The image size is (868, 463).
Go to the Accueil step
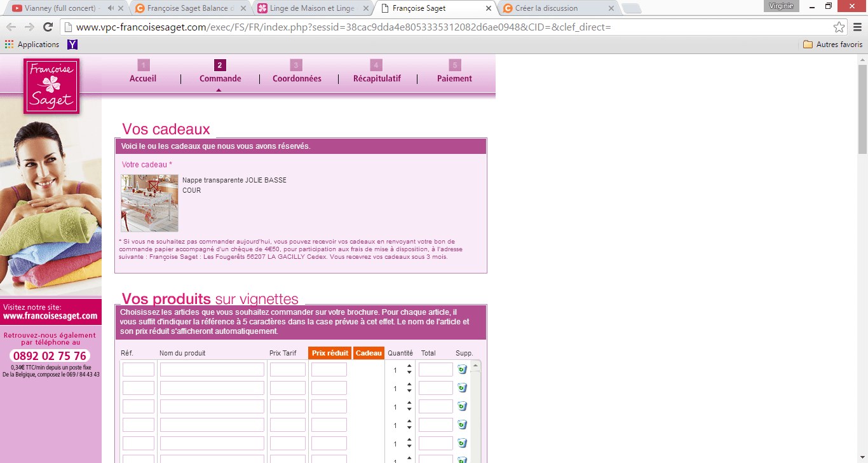click(143, 78)
